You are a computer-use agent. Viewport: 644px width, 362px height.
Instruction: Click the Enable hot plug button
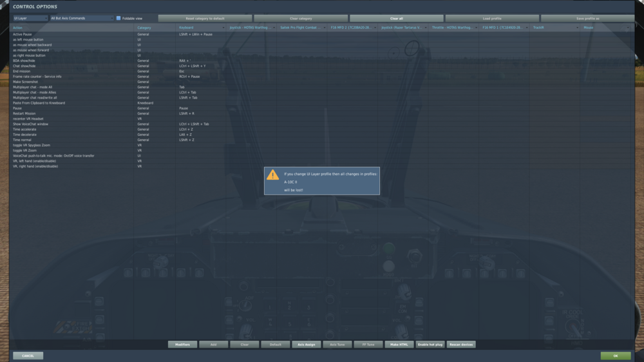430,345
